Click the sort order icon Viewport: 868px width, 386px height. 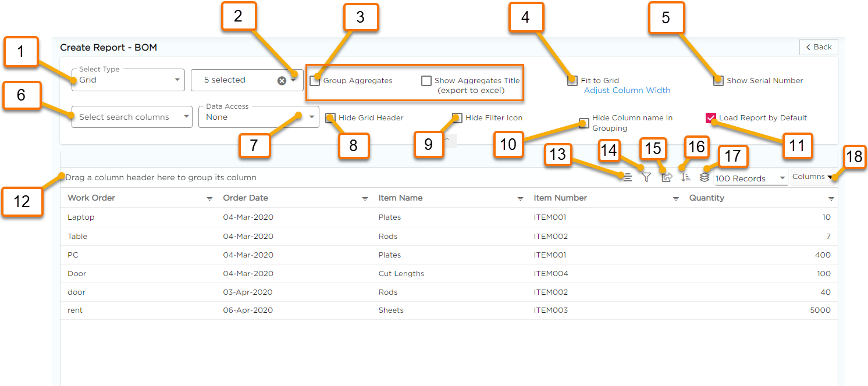686,177
